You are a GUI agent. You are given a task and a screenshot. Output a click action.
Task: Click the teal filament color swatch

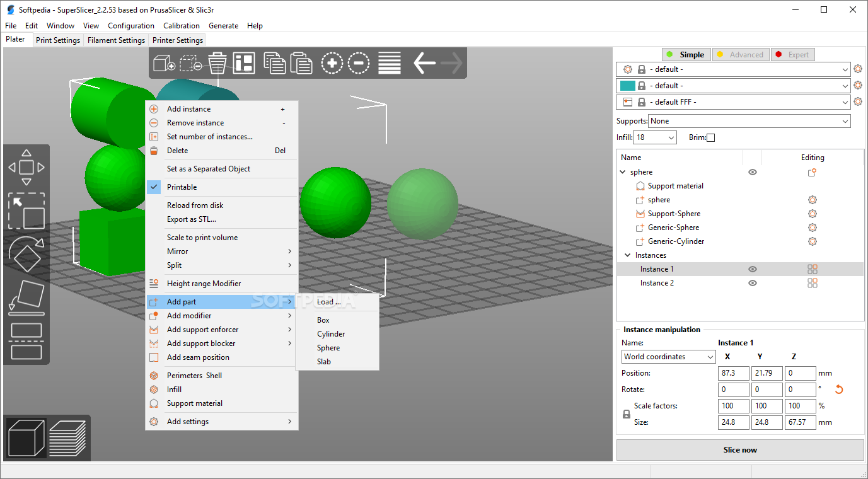pyautogui.click(x=627, y=86)
